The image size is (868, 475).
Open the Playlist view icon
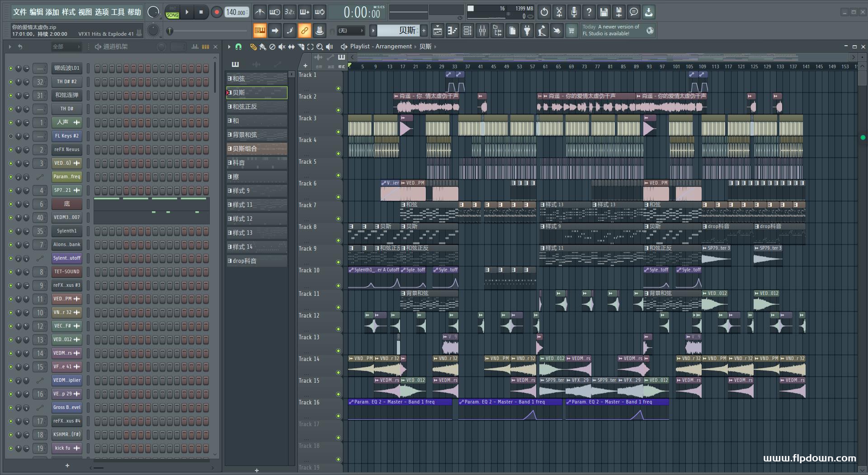click(x=438, y=31)
